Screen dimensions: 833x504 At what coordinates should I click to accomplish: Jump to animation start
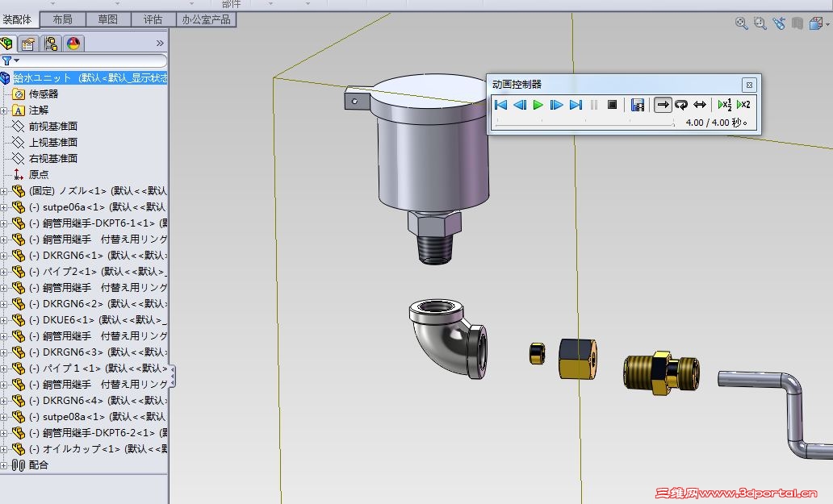[x=500, y=105]
